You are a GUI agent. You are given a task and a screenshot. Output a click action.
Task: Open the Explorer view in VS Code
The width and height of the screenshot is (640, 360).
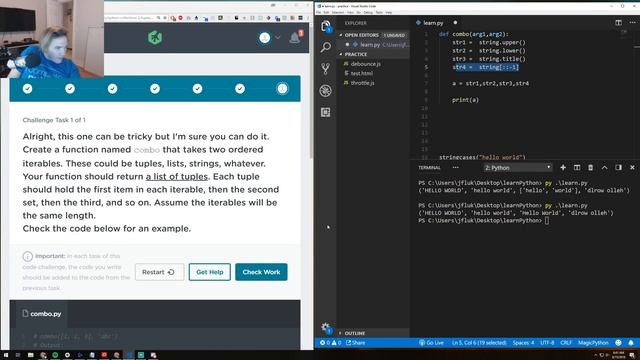point(325,26)
